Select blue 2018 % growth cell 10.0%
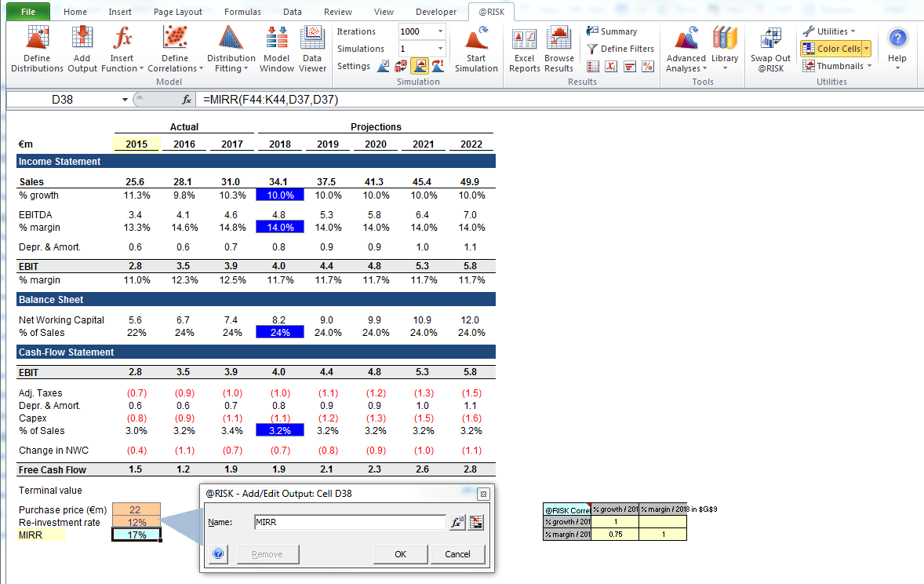924x584 pixels. pos(280,195)
